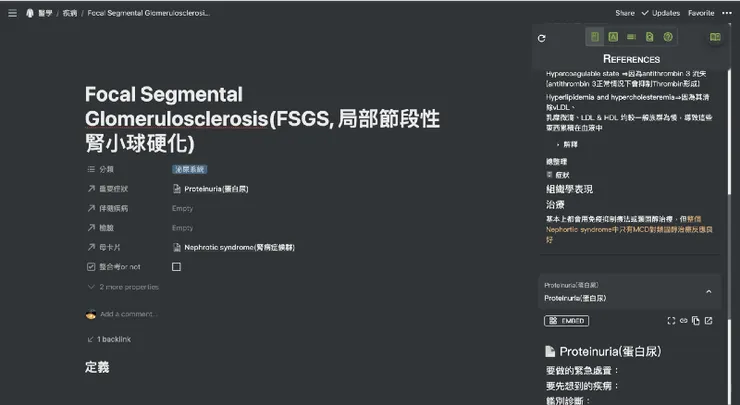
Task: Select the green 'A' text icon in References toolbar
Action: coord(613,37)
